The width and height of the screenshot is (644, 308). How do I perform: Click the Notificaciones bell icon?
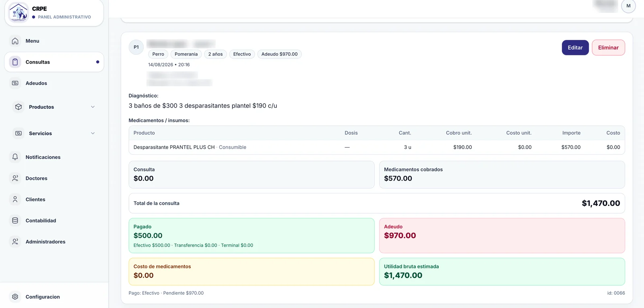coord(15,157)
